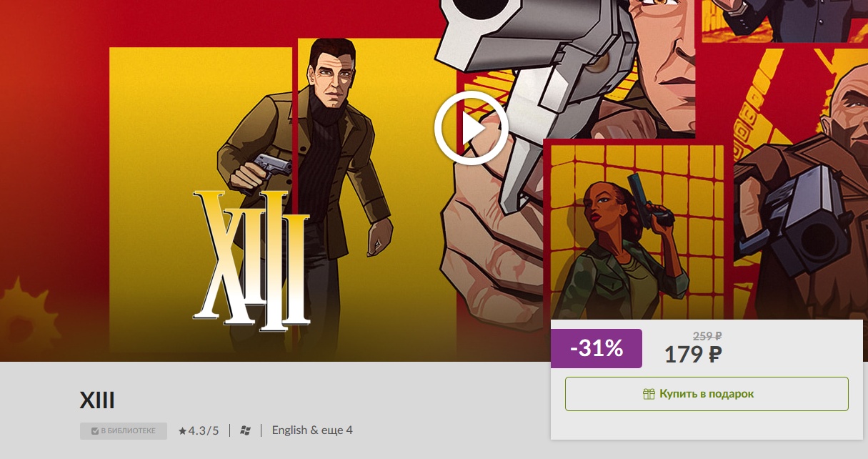Open the 4.3/5 rating score
Screen dimensions: 868x459
[204, 430]
